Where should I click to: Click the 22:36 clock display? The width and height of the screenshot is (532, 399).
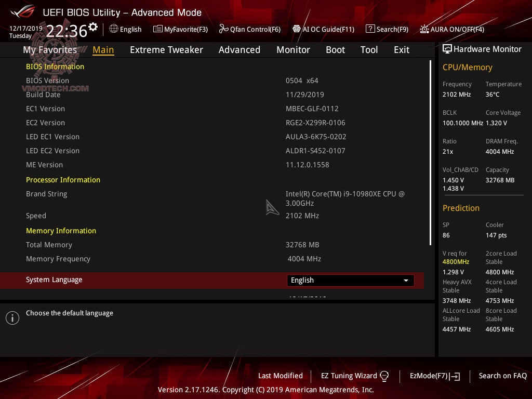(66, 31)
